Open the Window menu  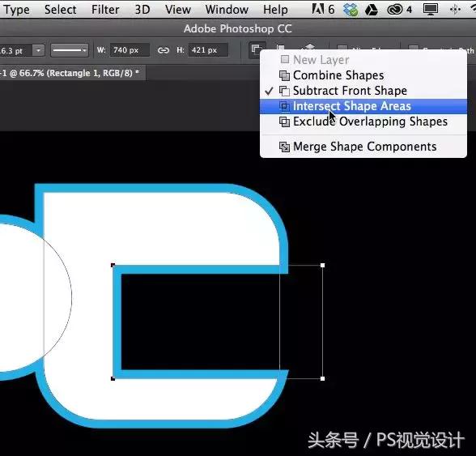point(227,10)
